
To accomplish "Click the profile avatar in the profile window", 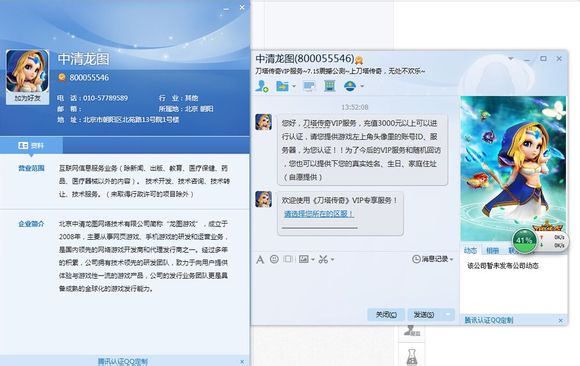I will [x=27, y=71].
